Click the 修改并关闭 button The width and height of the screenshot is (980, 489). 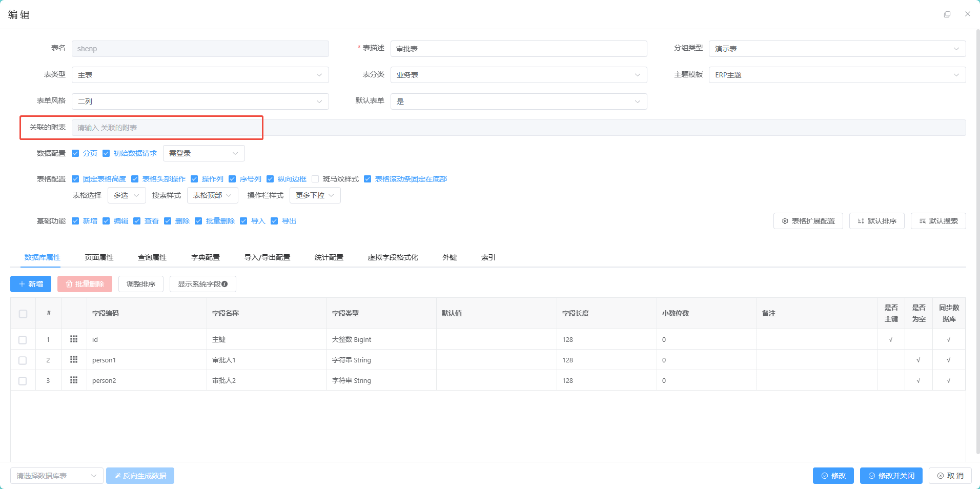tap(891, 476)
